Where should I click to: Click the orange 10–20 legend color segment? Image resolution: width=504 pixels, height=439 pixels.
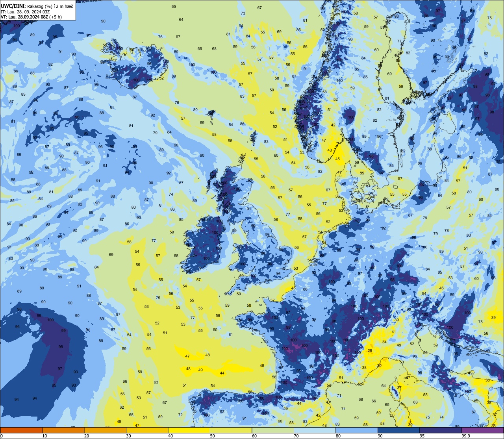point(63,430)
